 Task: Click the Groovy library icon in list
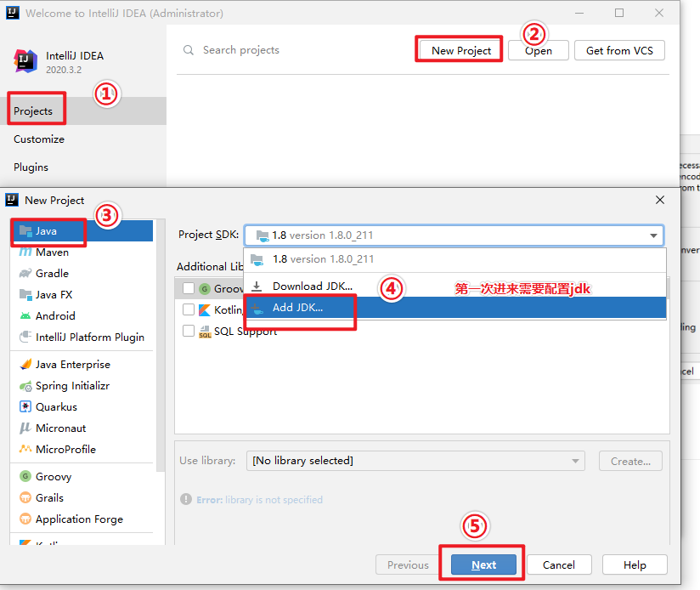[x=205, y=288]
